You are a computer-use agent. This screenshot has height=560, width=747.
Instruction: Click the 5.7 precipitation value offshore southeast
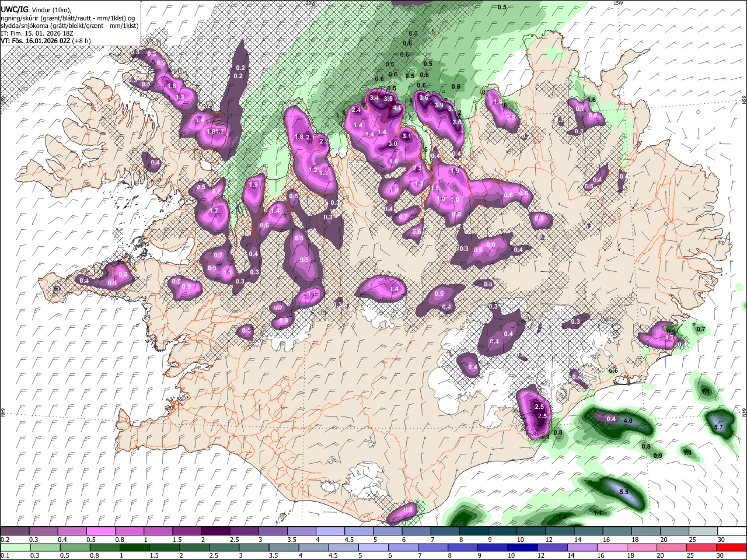pos(718,428)
